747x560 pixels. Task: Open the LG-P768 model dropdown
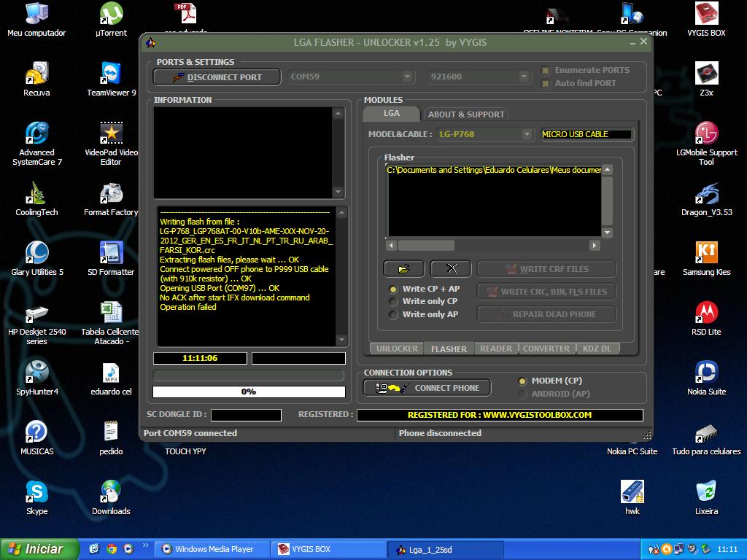coord(527,134)
